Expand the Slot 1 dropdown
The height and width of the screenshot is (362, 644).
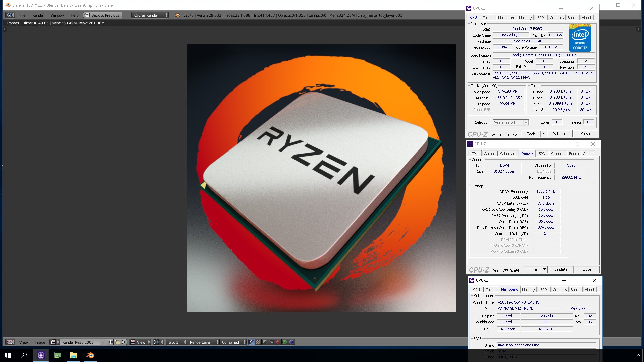click(177, 342)
